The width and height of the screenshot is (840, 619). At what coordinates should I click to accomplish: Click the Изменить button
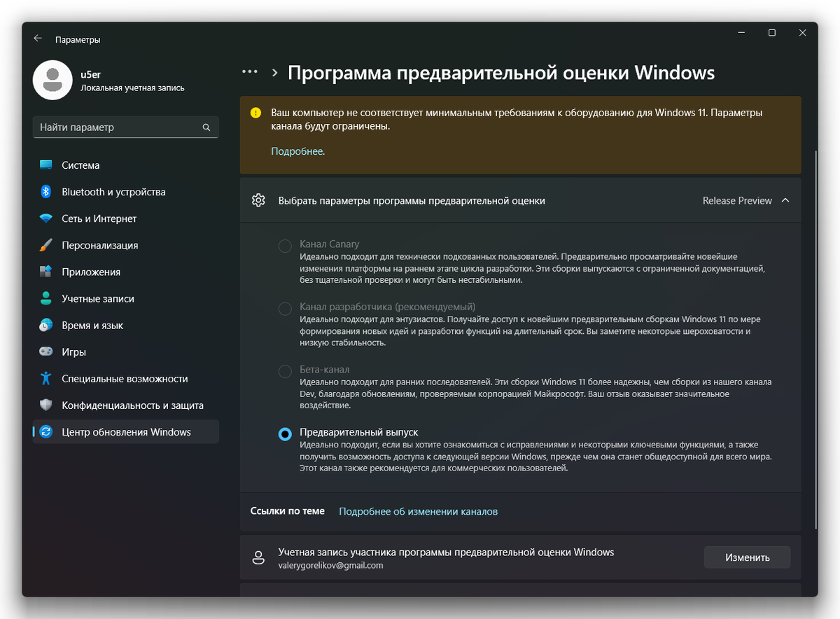pyautogui.click(x=747, y=557)
